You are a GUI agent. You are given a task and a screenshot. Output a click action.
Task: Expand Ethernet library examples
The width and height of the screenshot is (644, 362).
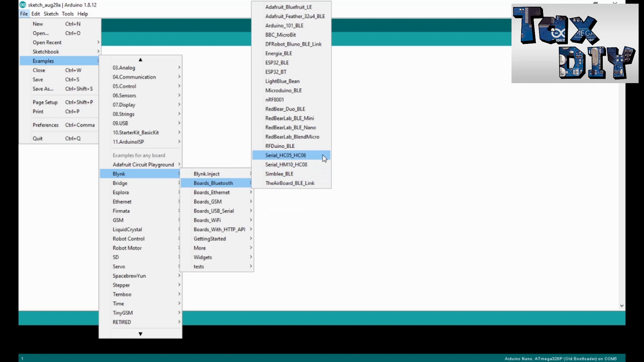(141, 202)
